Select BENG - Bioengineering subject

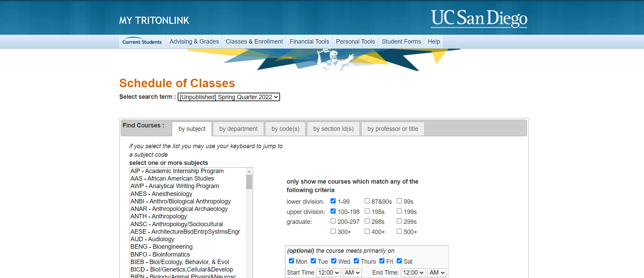click(x=188, y=247)
